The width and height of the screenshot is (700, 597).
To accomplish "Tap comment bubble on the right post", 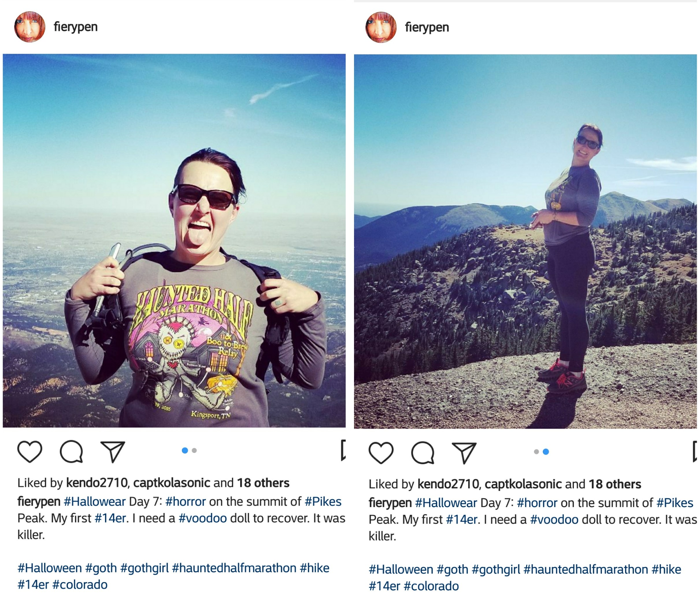I will [423, 453].
